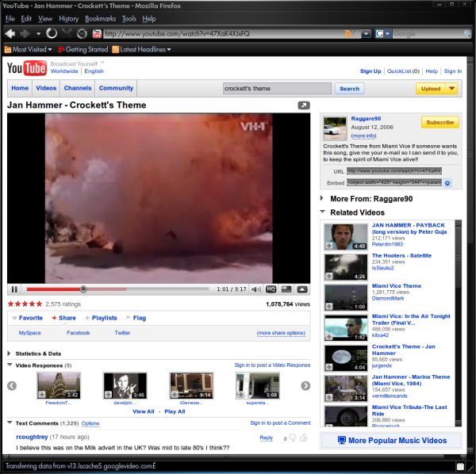Click the video URL field
Screen dimensions: 476x474
point(394,170)
